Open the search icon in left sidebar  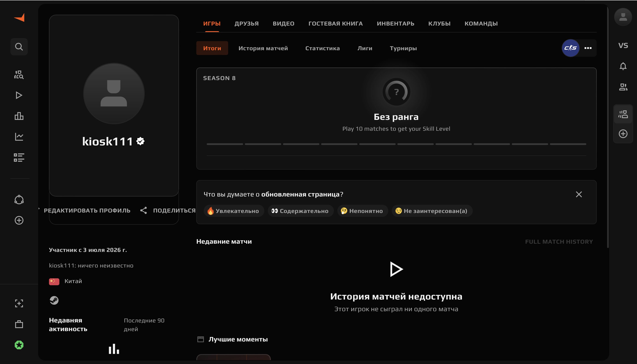tap(19, 47)
